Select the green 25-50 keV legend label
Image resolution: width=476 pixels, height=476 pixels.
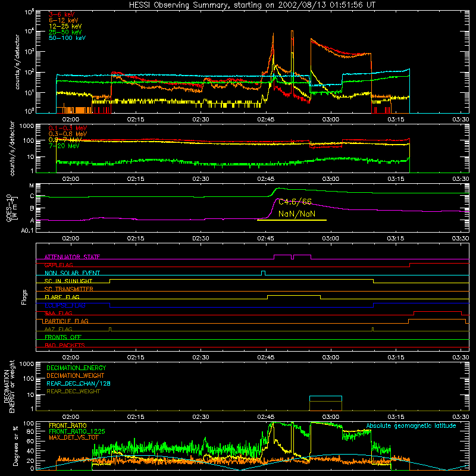pyautogui.click(x=65, y=32)
